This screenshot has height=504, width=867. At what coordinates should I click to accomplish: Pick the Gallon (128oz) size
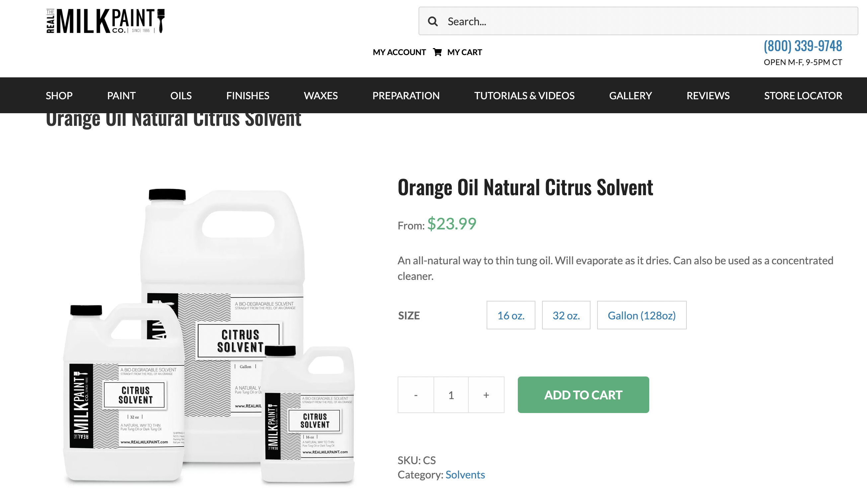[x=642, y=315]
